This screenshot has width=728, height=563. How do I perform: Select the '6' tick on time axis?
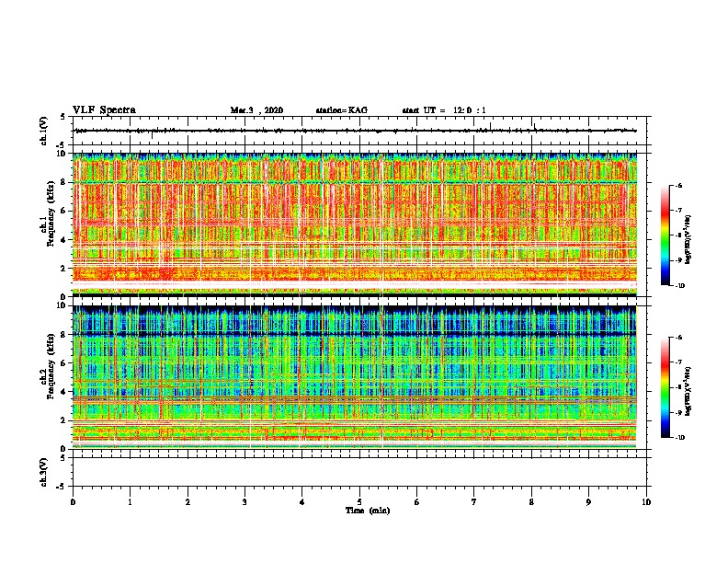(417, 502)
